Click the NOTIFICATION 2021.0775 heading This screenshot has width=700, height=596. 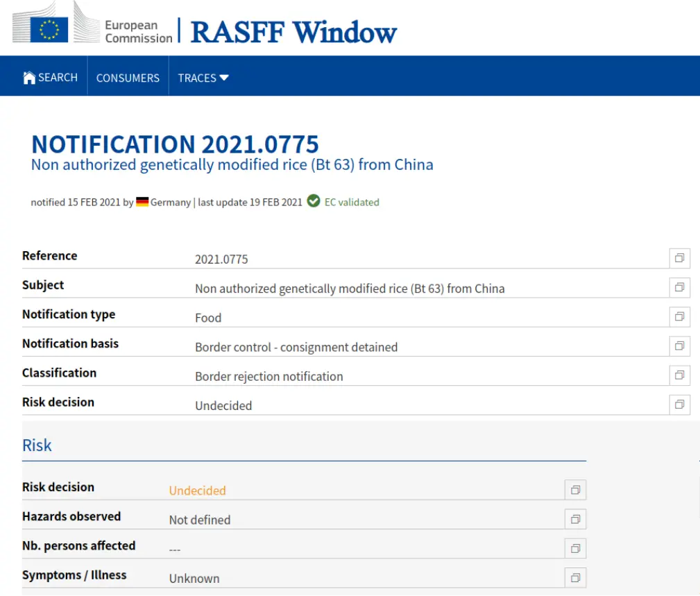pyautogui.click(x=175, y=144)
